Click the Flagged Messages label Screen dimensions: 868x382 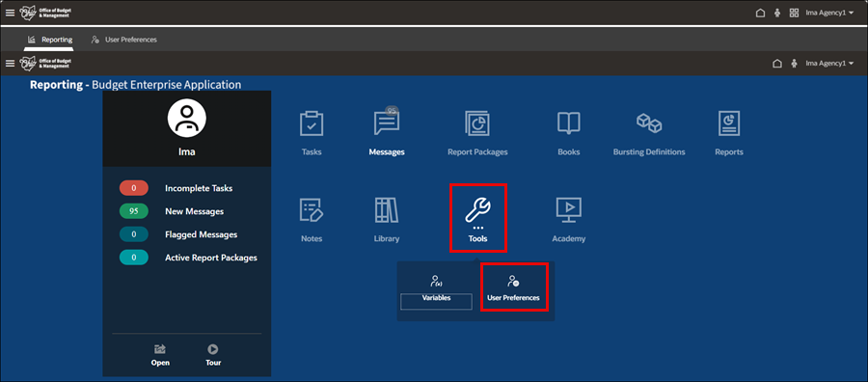(x=201, y=234)
